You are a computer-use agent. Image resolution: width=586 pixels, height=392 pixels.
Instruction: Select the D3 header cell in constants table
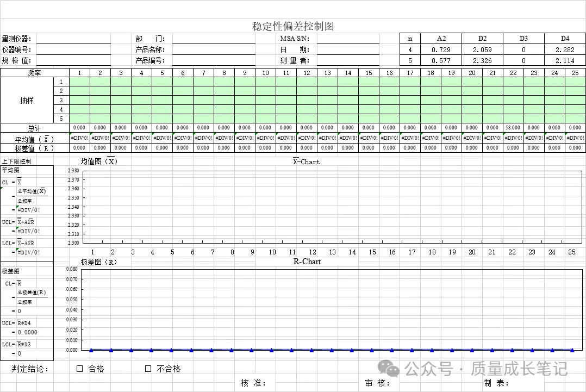pos(523,39)
